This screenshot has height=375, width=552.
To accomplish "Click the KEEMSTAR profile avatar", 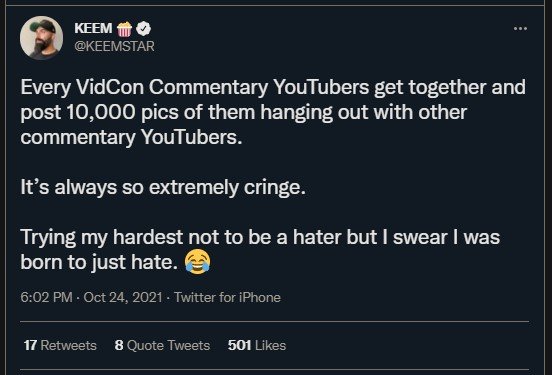I will pyautogui.click(x=42, y=38).
